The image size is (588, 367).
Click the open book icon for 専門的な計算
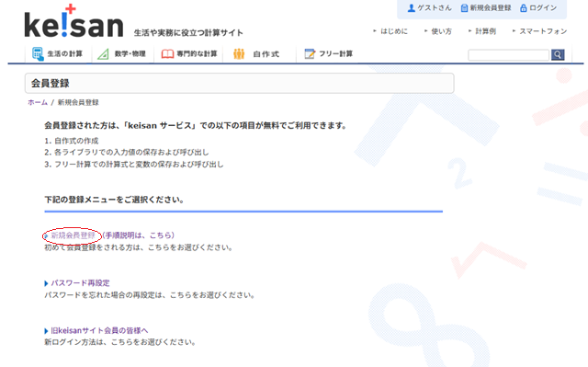(167, 54)
